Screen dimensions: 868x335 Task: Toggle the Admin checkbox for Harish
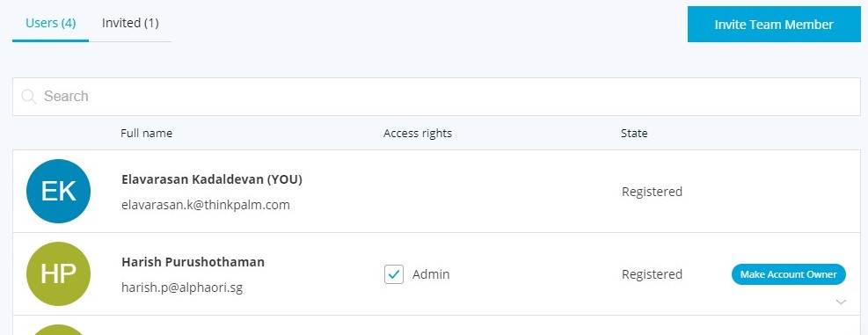click(394, 274)
